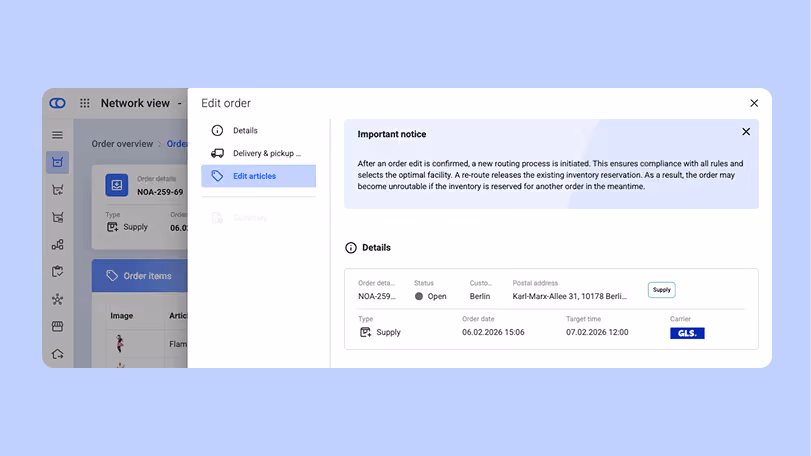811x456 pixels.
Task: Click the Open status text
Action: 437,296
